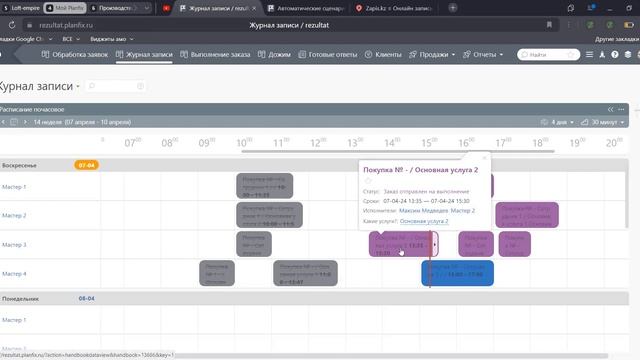
Task: Select the 07-04 Sunday date badge
Action: [x=87, y=165]
